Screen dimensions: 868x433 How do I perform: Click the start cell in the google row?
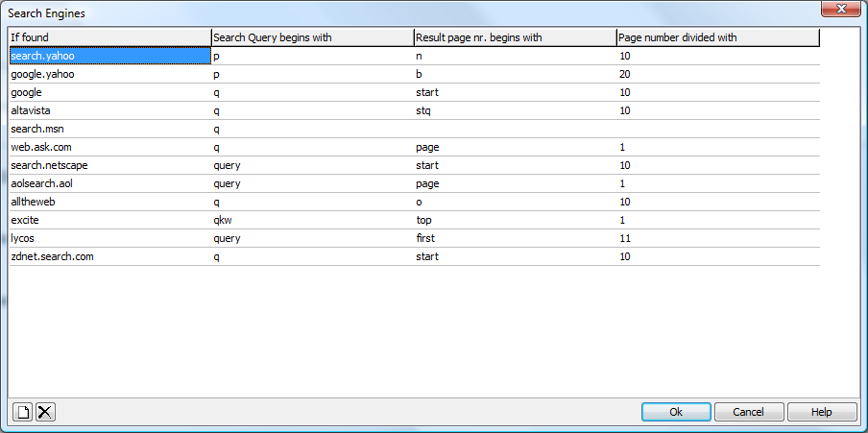(516, 92)
